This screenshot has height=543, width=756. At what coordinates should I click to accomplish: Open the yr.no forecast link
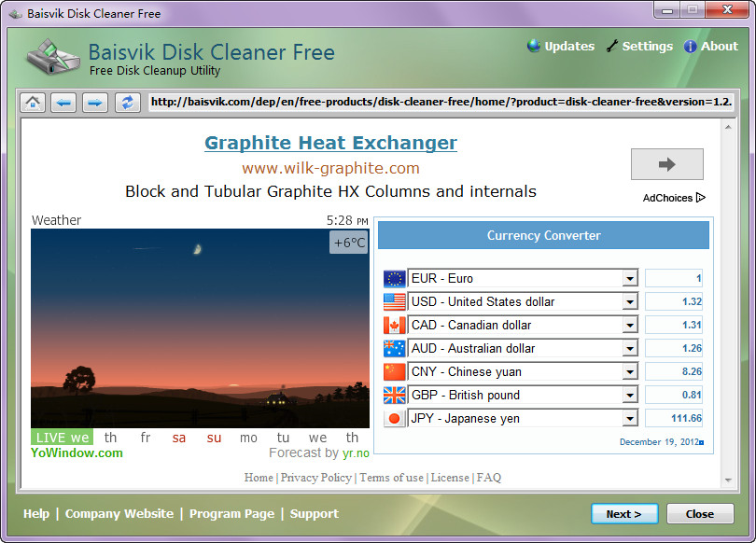click(x=356, y=453)
